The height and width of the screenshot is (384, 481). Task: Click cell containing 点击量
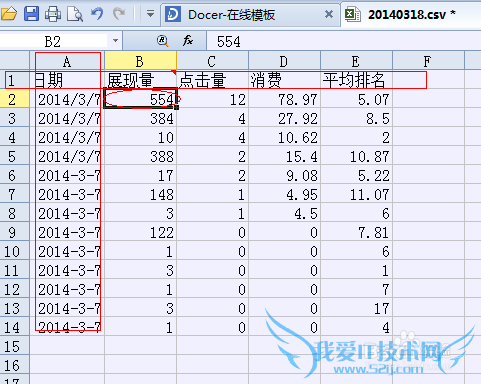[212, 80]
